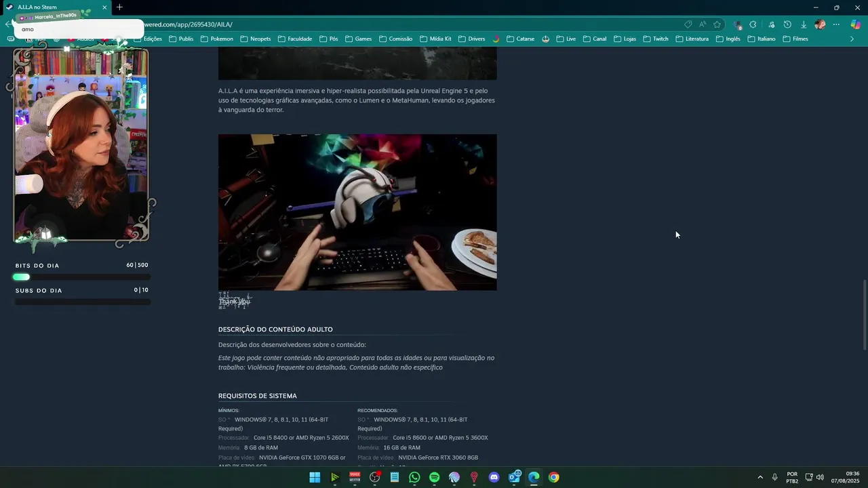This screenshot has width=868, height=488.
Task: Add this page to favorites star
Action: pos(717,24)
